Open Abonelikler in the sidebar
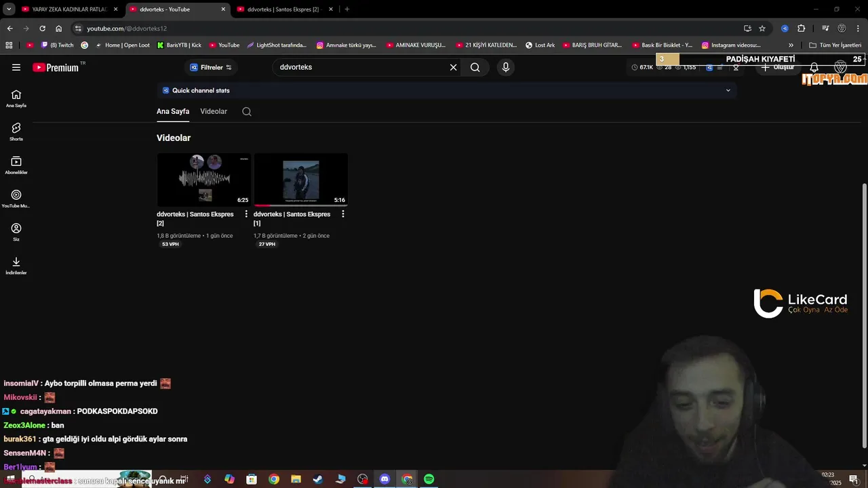 click(16, 165)
